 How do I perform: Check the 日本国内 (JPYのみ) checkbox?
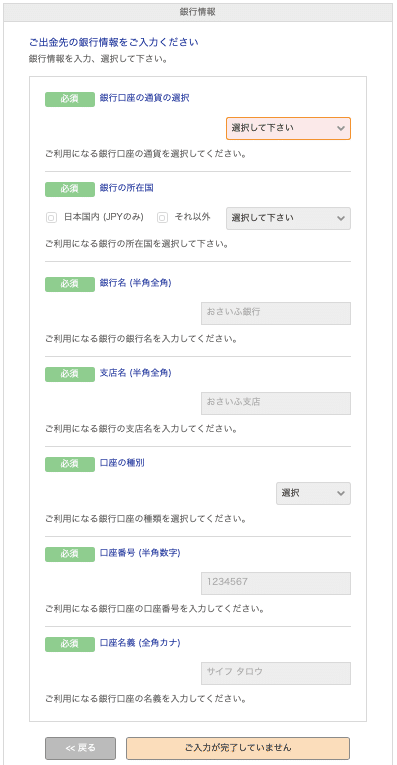tap(50, 218)
